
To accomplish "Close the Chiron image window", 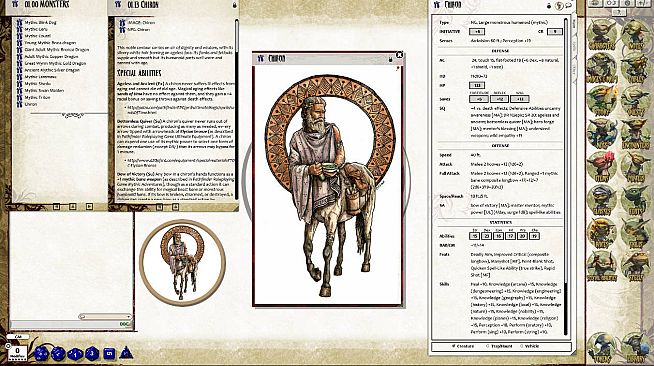I will click(x=399, y=55).
